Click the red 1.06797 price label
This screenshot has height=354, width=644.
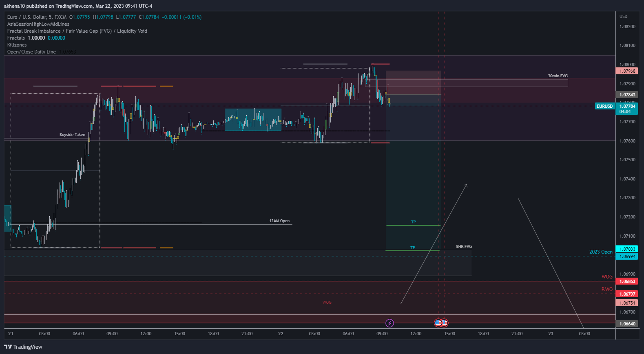[627, 294]
